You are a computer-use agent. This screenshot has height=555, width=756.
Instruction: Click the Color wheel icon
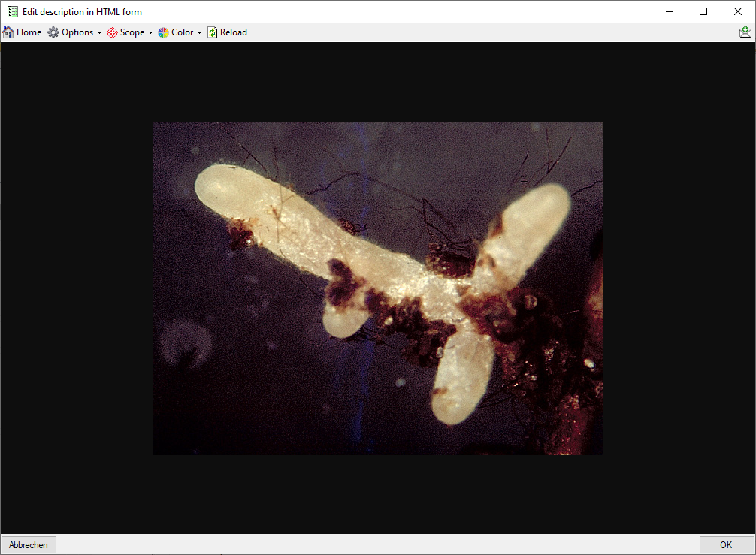[164, 32]
